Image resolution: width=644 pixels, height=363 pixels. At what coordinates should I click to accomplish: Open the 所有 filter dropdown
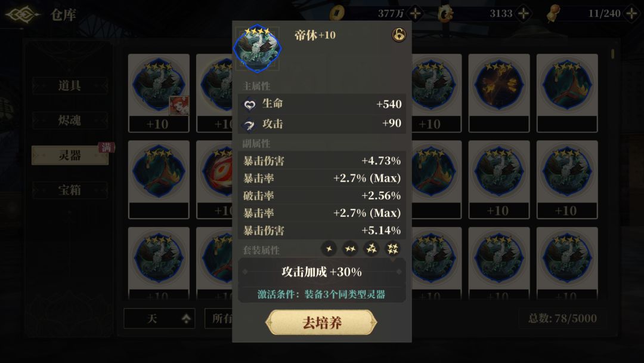coord(219,318)
